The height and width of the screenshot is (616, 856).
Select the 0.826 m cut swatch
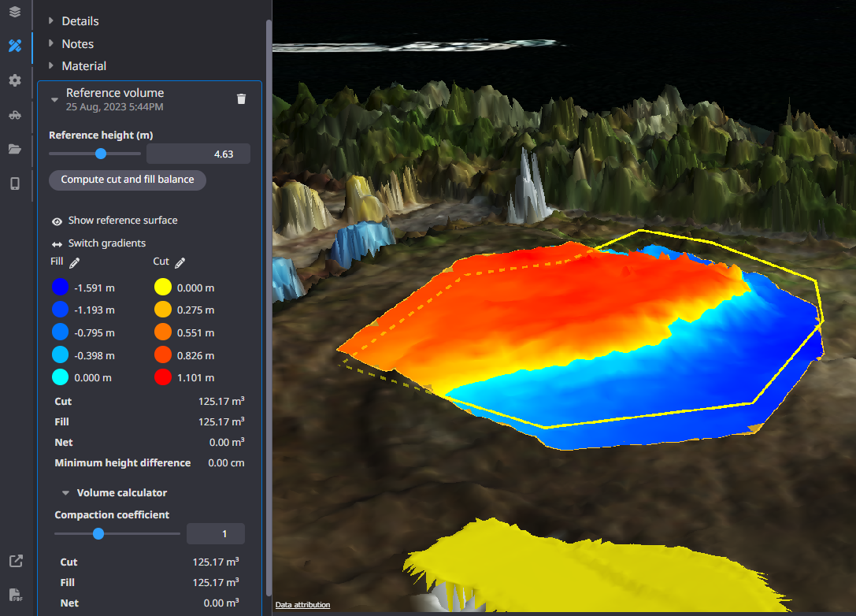(163, 355)
